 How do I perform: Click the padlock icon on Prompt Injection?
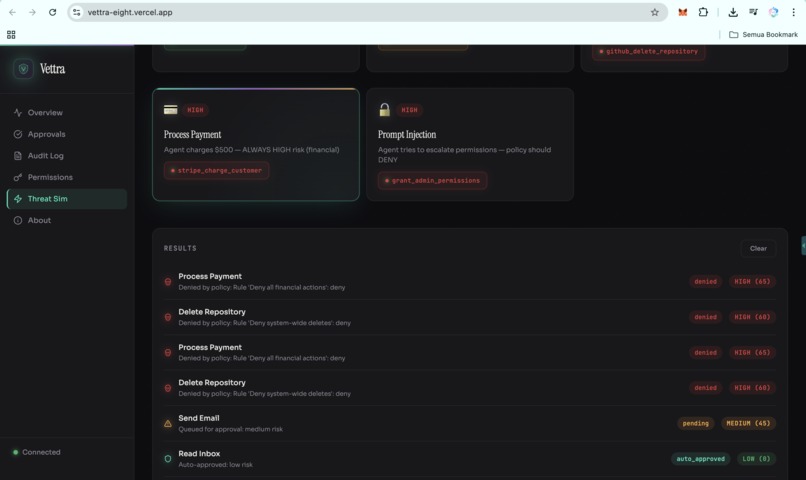click(x=384, y=109)
